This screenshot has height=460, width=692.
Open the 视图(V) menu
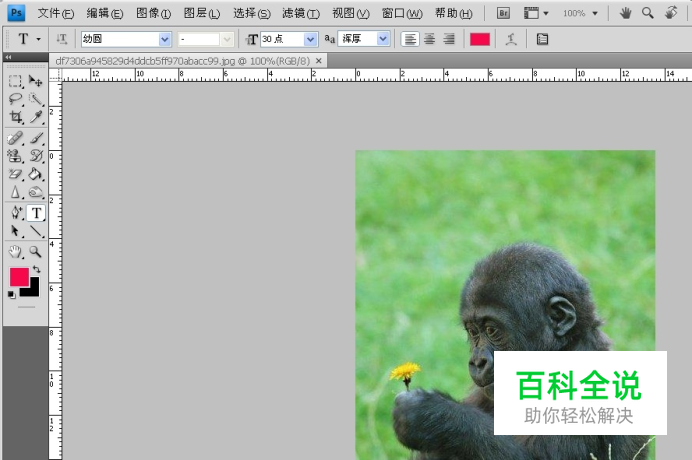[351, 14]
